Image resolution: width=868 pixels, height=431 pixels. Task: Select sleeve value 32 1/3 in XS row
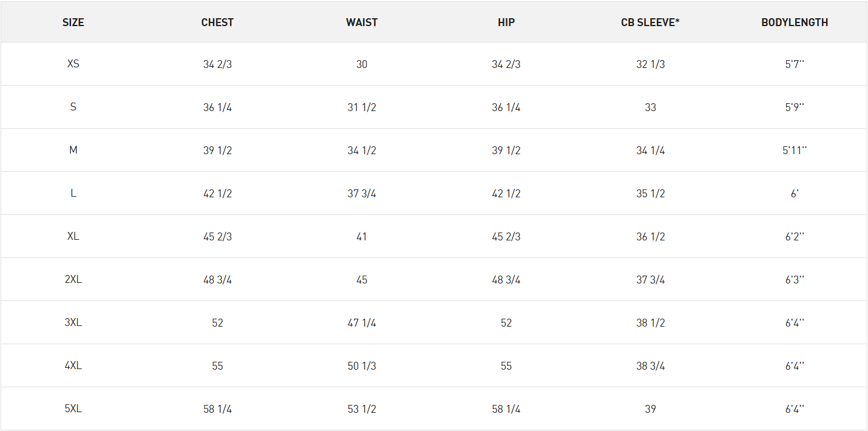(x=650, y=64)
